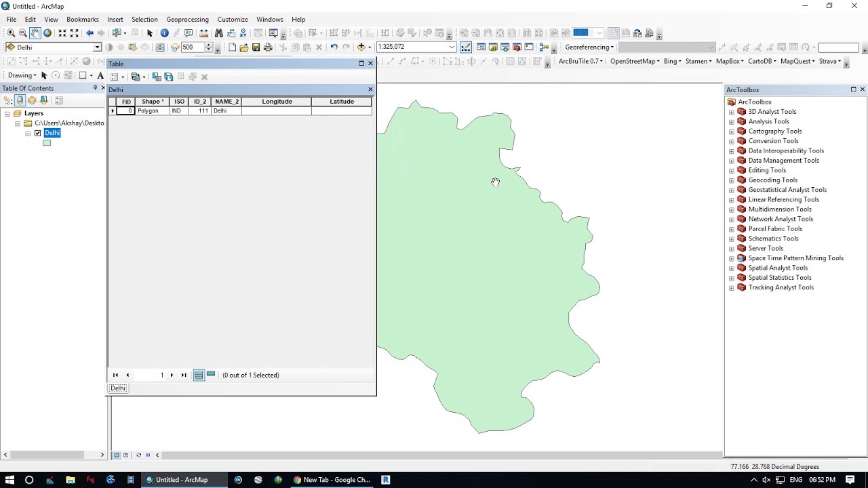
Task: Click the Go To XY icon
Action: click(x=243, y=33)
